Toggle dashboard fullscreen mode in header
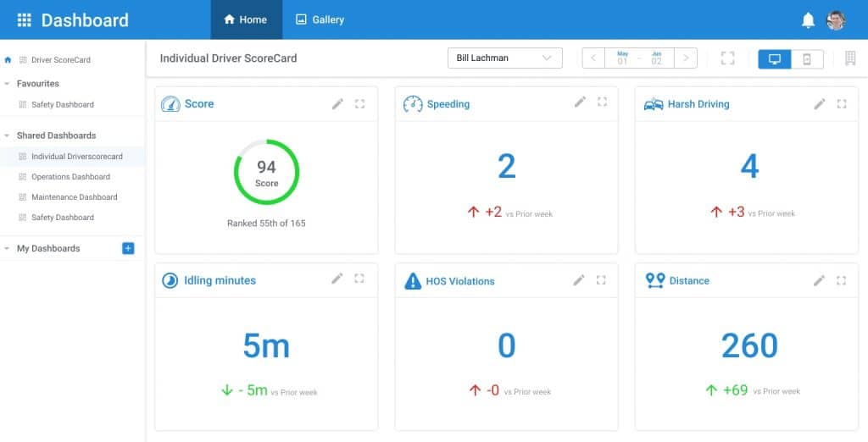The height and width of the screenshot is (442, 868). 727,58
